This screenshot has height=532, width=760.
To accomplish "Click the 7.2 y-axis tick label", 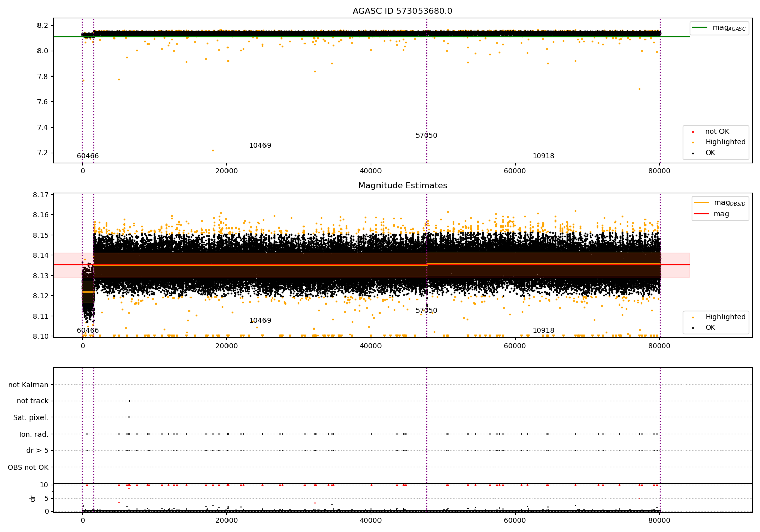I will (x=43, y=153).
